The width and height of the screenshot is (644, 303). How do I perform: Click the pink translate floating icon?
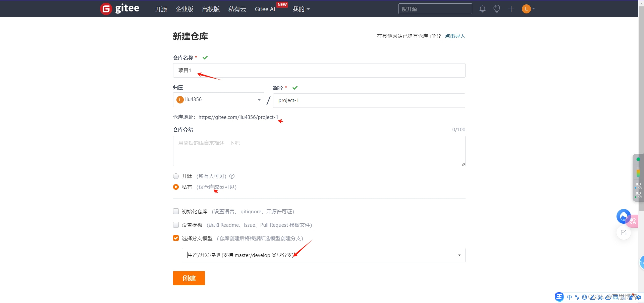[x=633, y=221]
